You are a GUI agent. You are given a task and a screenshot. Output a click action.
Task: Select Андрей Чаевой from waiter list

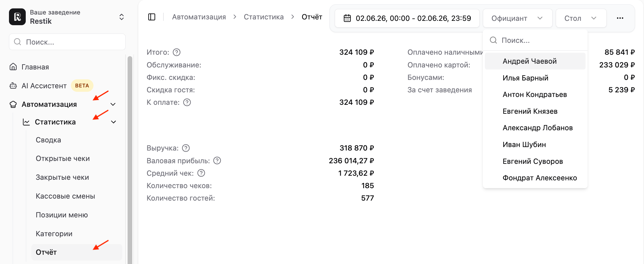tap(535, 61)
